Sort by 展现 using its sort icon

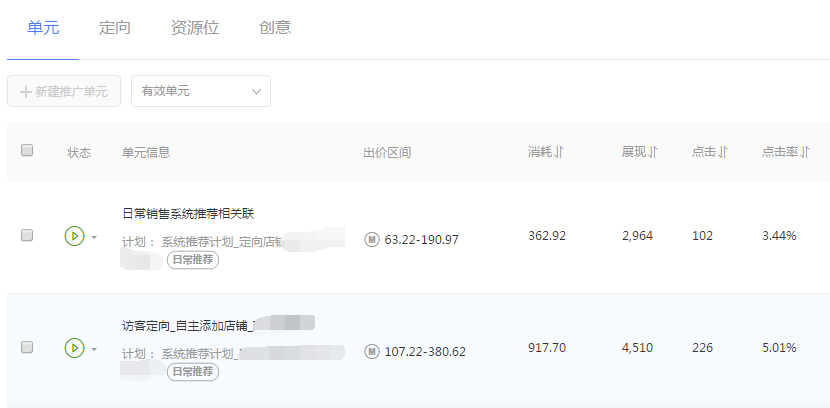pyautogui.click(x=653, y=152)
